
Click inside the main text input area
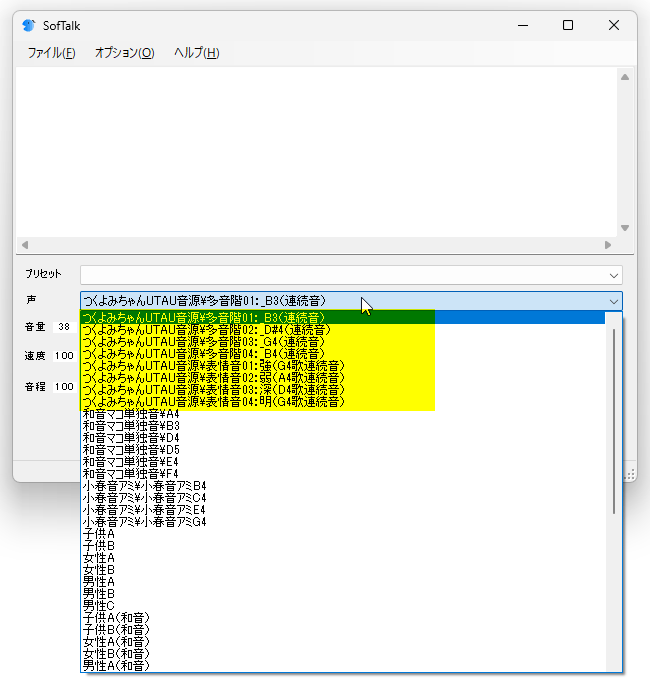coord(315,150)
